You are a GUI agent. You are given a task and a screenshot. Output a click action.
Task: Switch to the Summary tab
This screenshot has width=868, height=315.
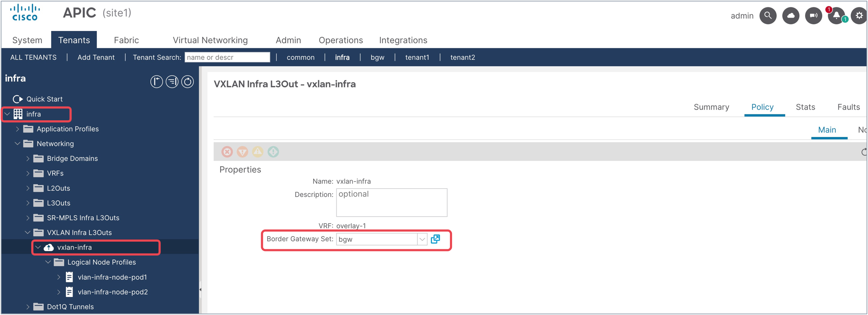(x=711, y=107)
